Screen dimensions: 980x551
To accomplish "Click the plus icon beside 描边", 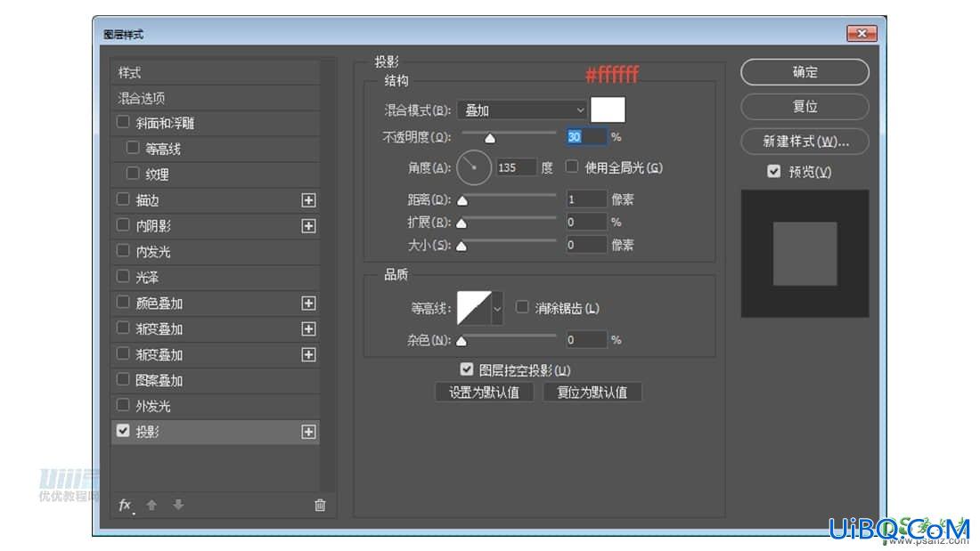I will click(308, 200).
